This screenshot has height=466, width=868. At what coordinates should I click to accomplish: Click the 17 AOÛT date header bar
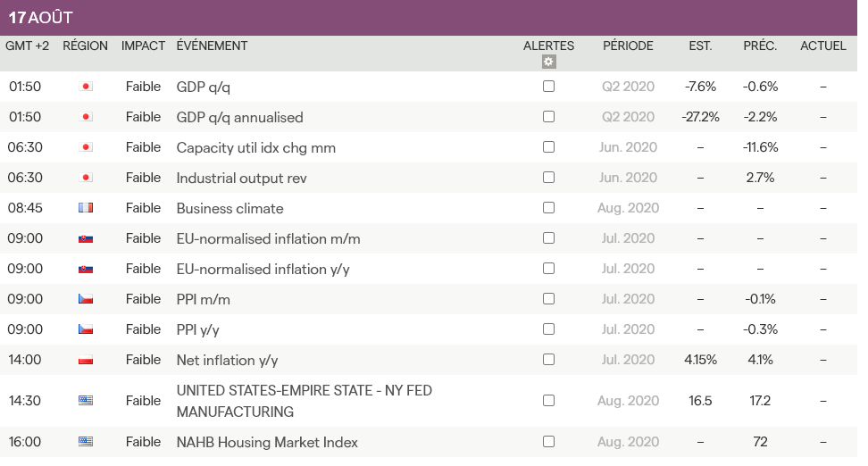pos(429,18)
